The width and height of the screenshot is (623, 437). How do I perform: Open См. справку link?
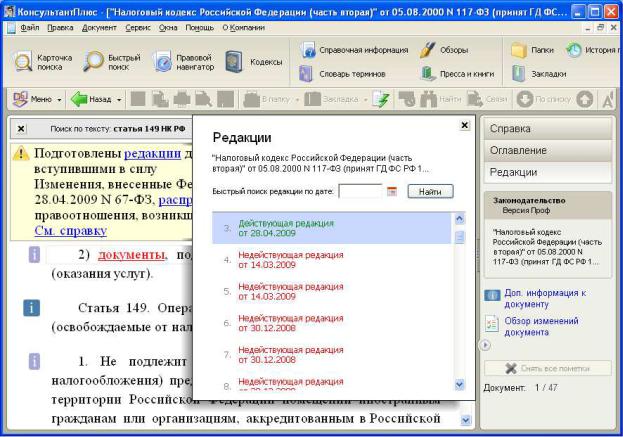71,230
